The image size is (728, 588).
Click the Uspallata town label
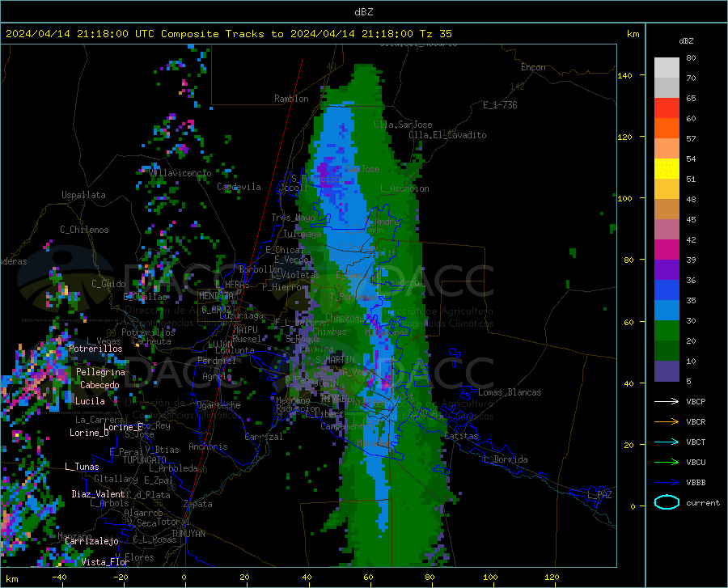(x=83, y=195)
